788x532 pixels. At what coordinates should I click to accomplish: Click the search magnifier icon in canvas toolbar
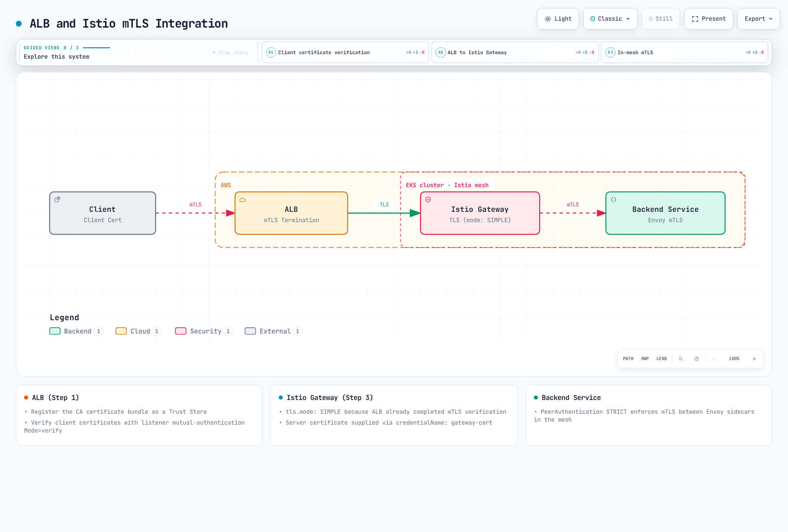point(681,359)
